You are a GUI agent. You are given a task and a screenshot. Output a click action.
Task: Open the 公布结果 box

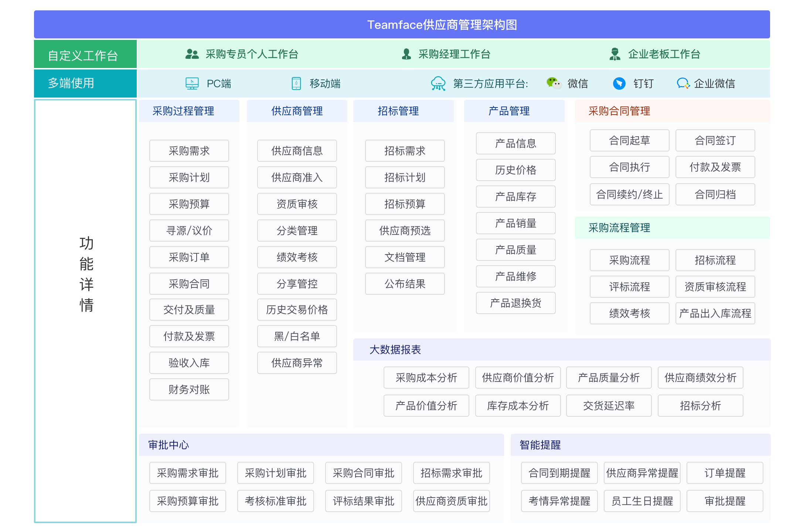point(405,284)
